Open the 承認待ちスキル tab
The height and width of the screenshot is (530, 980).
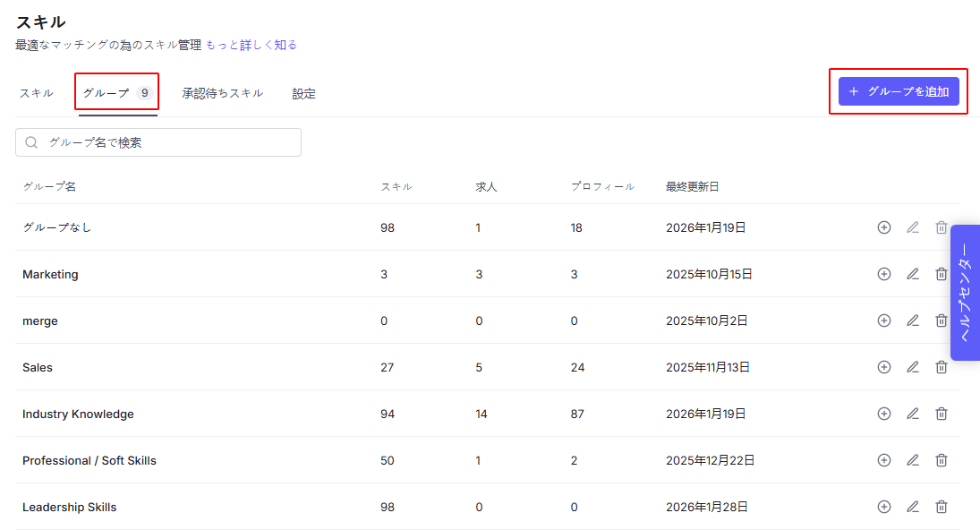click(223, 93)
